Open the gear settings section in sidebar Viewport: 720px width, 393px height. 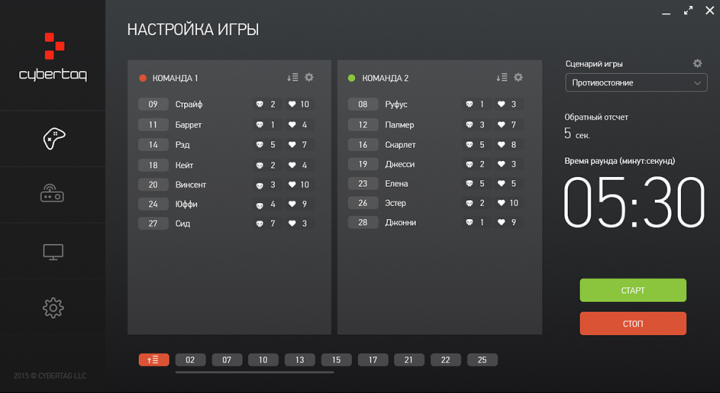click(x=53, y=308)
